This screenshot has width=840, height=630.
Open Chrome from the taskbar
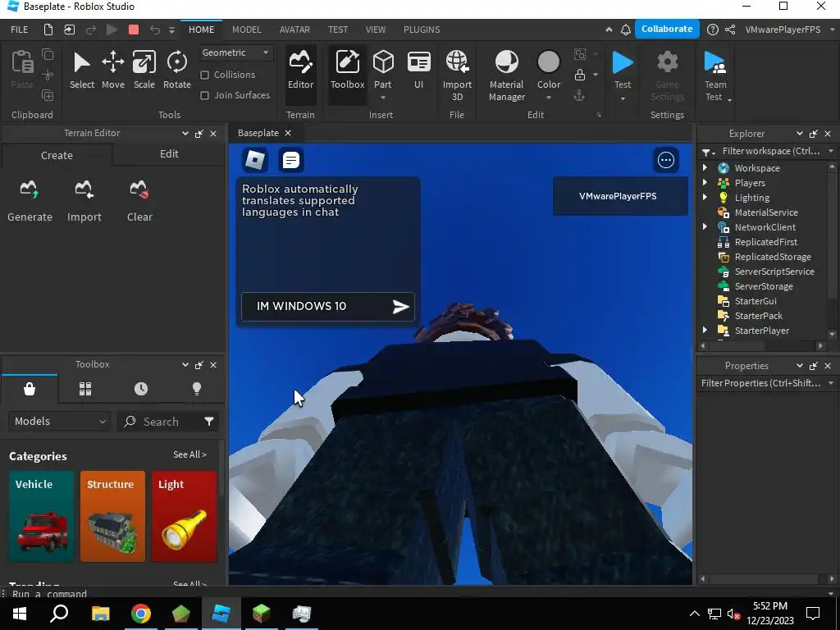141,614
